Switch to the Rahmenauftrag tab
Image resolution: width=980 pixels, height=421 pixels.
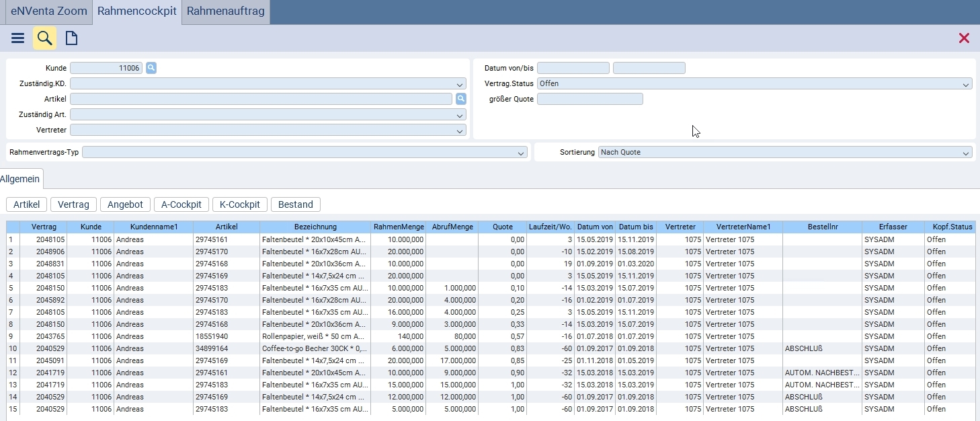[225, 11]
